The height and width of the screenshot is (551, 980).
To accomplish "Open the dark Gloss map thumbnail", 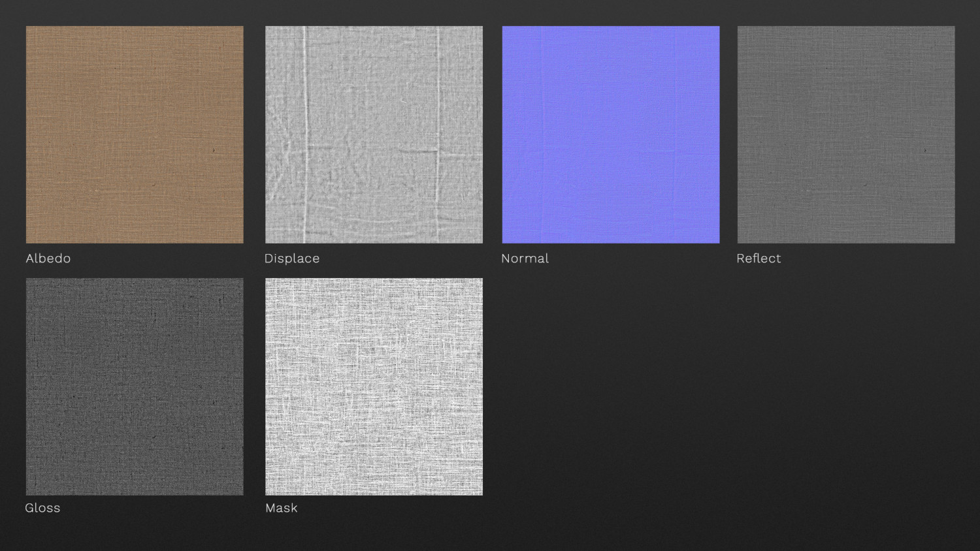I will click(135, 386).
